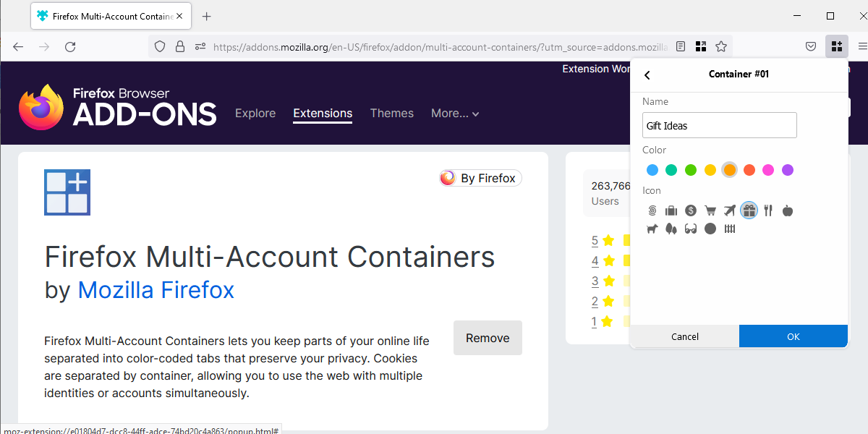
Task: Click the Multi-Account Containers toolbar button
Action: pyautogui.click(x=836, y=46)
